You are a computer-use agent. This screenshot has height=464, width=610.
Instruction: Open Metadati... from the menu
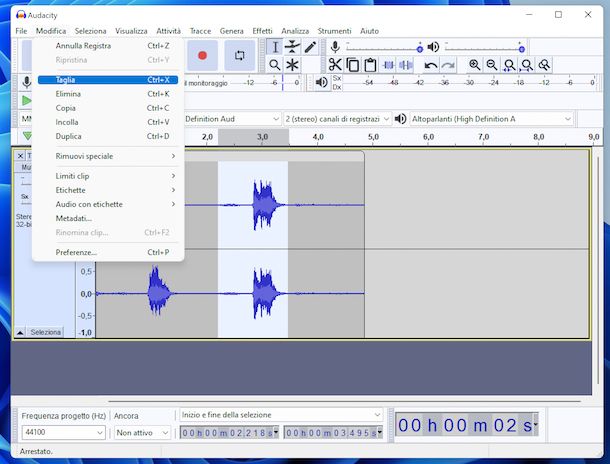tap(108, 218)
